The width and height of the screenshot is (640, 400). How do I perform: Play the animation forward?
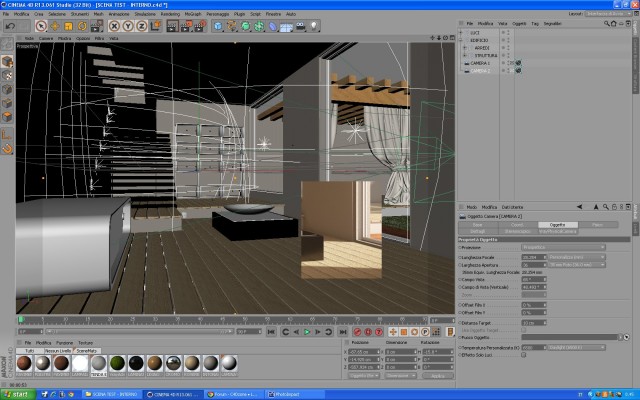[307, 332]
